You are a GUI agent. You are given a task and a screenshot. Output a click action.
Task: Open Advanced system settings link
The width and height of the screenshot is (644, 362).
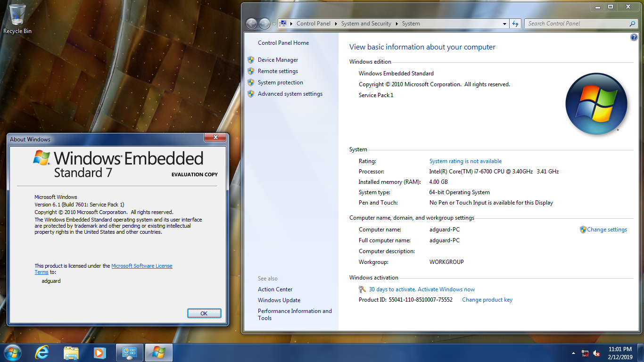coord(290,94)
